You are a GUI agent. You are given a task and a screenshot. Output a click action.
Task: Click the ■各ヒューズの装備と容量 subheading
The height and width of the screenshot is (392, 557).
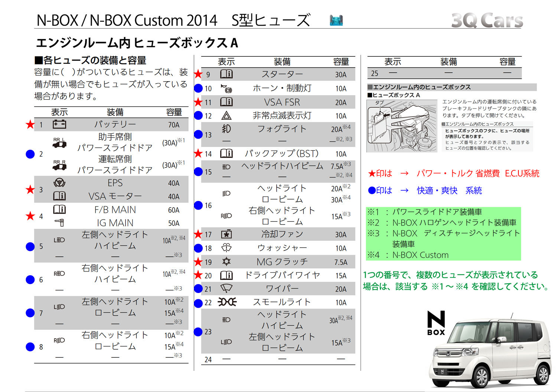[90, 60]
